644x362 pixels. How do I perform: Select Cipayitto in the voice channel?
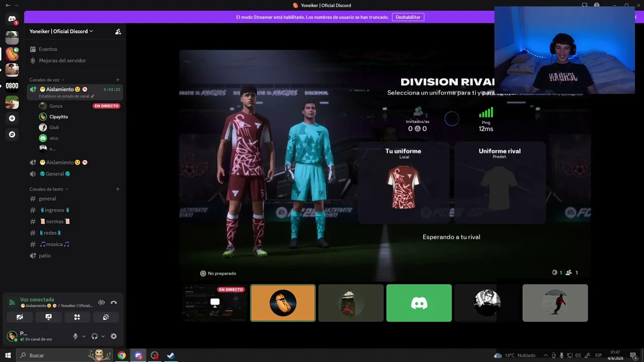pos(79,117)
